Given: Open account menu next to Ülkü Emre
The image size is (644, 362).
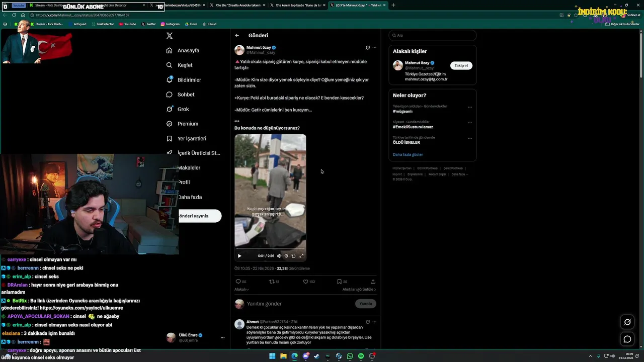Looking at the screenshot, I should [x=222, y=337].
